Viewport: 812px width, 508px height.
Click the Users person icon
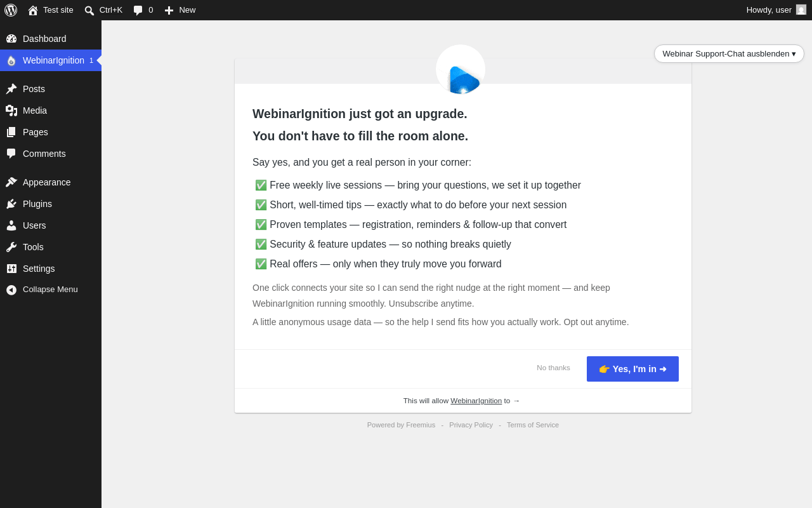11,225
